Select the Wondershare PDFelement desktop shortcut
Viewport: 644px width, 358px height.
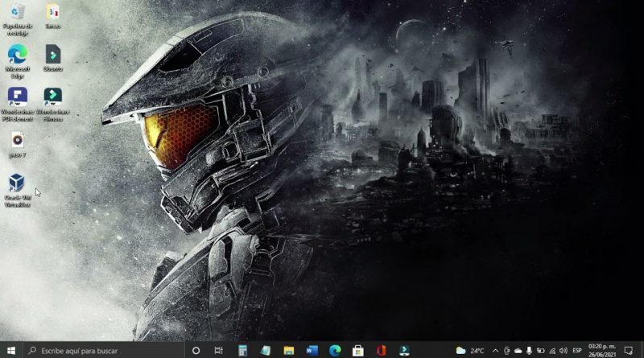17,105
